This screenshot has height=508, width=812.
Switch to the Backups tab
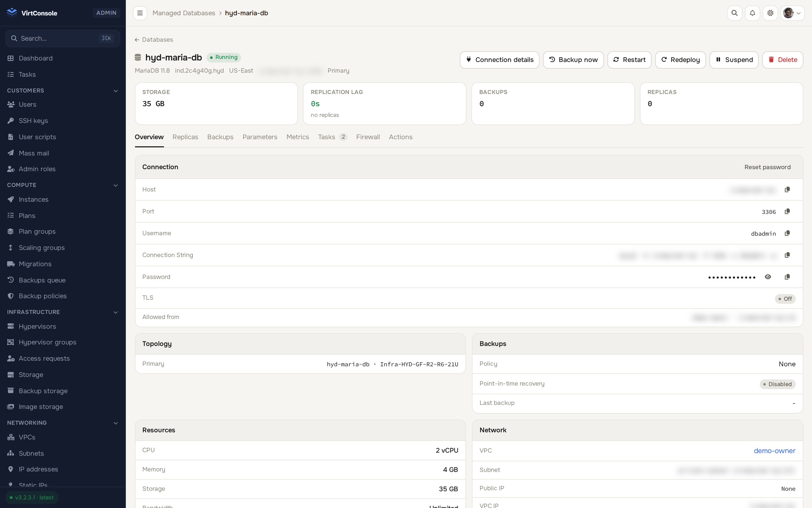pos(220,137)
